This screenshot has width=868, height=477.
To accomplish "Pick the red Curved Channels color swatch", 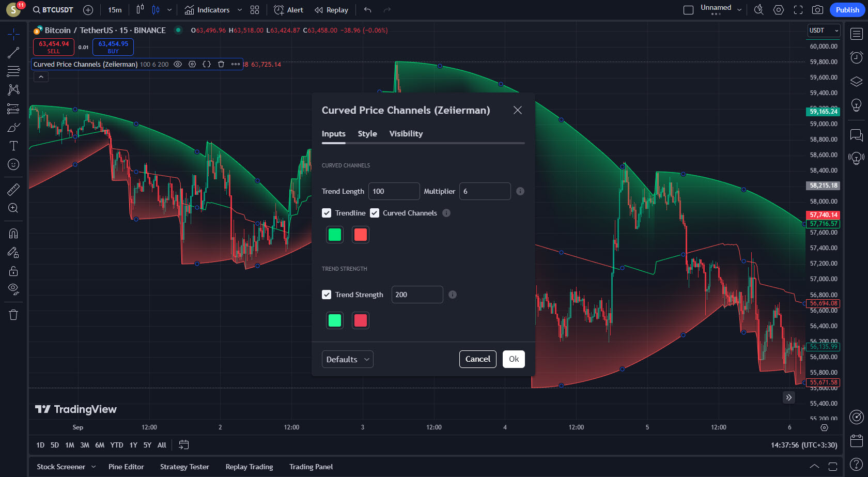I will pos(361,235).
